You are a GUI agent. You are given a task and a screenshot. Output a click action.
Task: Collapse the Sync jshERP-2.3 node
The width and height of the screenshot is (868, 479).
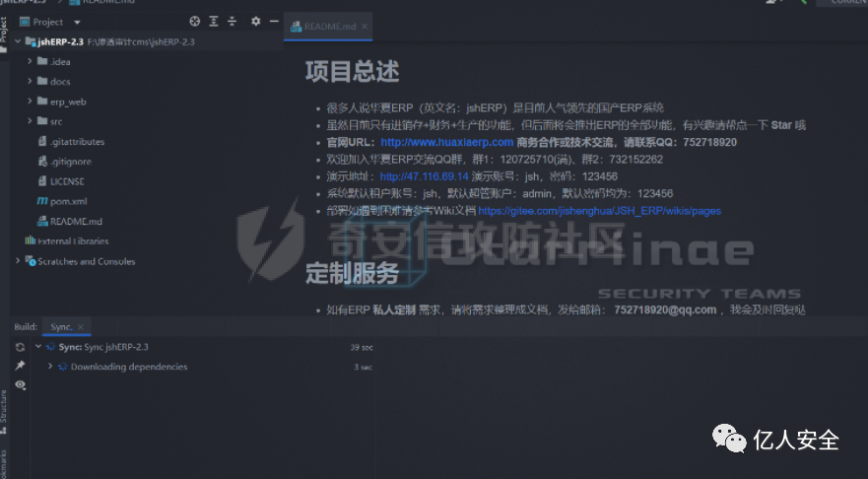[38, 347]
